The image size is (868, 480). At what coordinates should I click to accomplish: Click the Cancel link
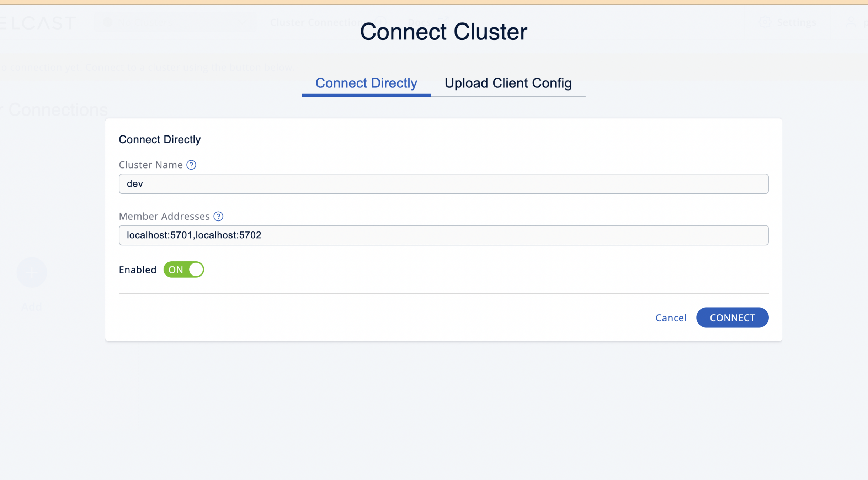click(x=671, y=318)
